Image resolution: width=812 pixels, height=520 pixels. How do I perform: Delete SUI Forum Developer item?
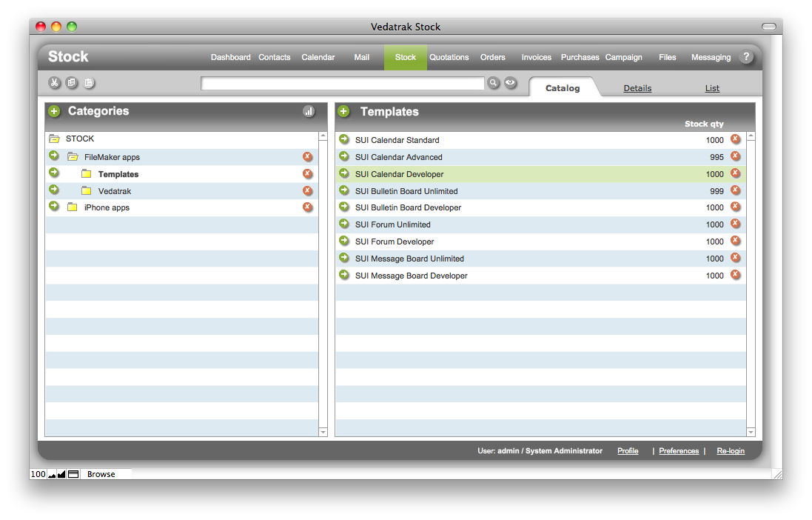pos(735,241)
